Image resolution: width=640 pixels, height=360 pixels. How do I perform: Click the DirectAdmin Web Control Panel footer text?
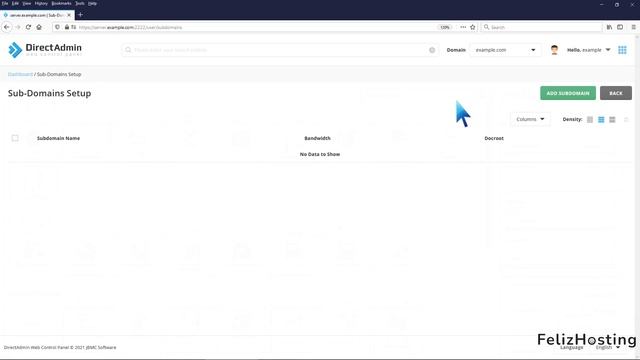coord(60,347)
